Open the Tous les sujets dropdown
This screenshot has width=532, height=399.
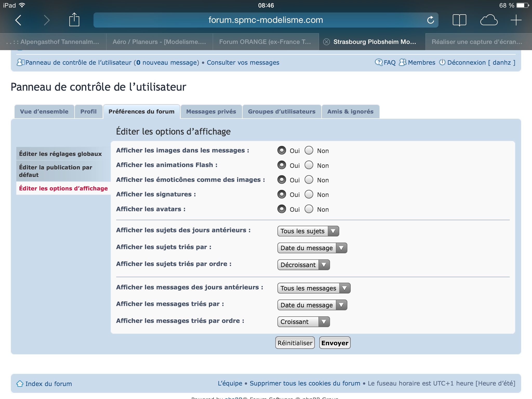pyautogui.click(x=308, y=231)
